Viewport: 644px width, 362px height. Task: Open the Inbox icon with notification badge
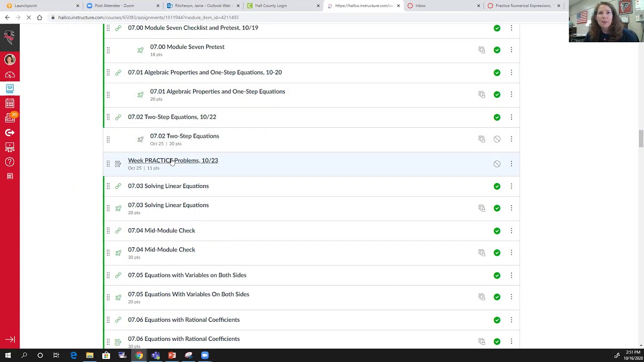[x=10, y=118]
